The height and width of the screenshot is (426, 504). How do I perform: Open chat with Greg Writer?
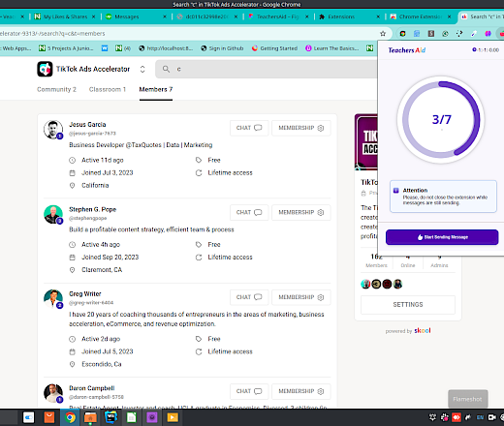click(249, 297)
